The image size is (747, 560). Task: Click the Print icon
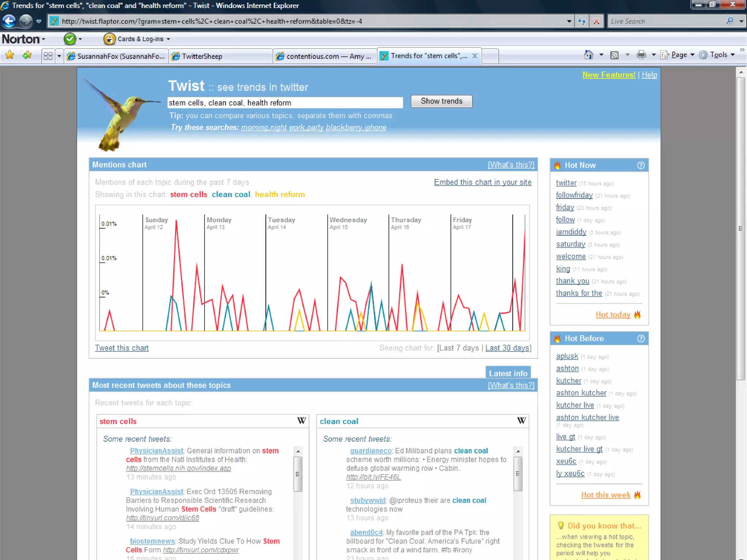click(641, 55)
